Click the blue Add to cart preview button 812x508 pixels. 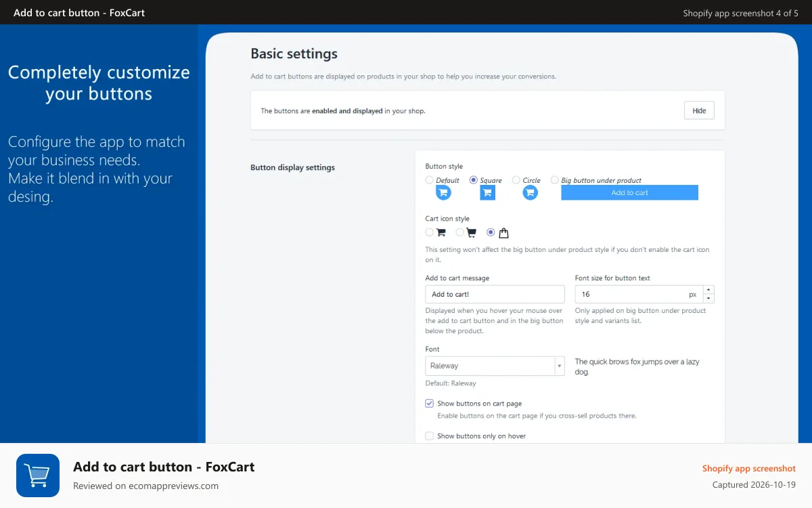(x=629, y=193)
